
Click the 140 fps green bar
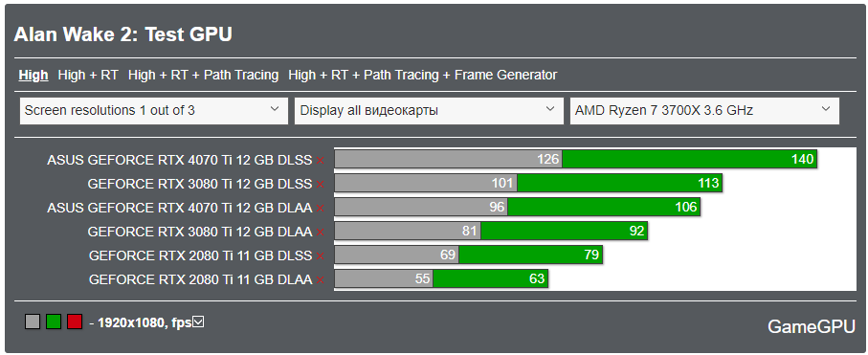click(690, 159)
